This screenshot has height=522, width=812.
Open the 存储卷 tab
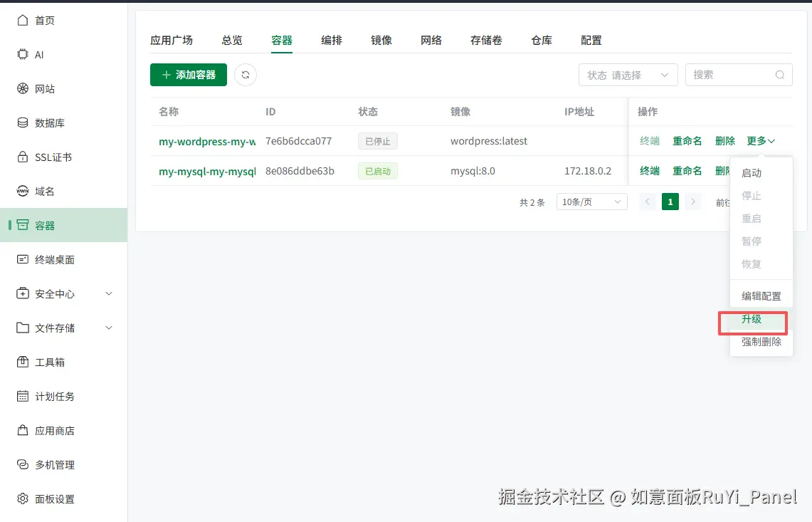pyautogui.click(x=486, y=41)
